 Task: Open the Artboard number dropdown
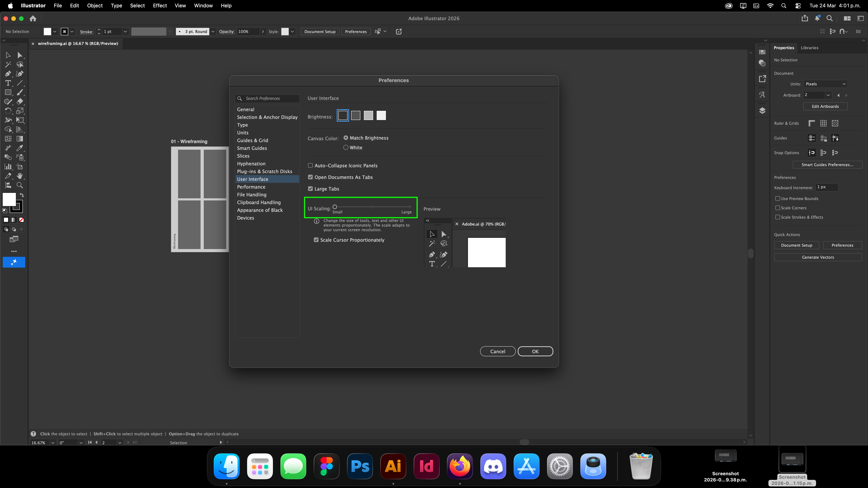pyautogui.click(x=828, y=95)
